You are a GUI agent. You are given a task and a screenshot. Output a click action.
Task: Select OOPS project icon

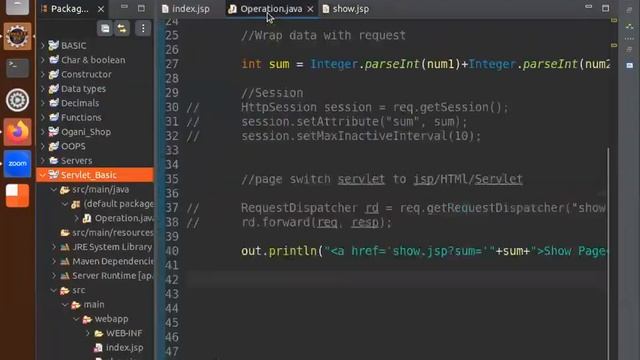53,146
